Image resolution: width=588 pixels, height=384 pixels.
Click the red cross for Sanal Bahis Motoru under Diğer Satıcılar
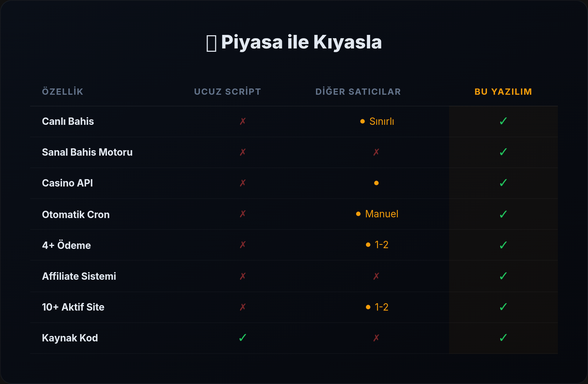pyautogui.click(x=376, y=152)
